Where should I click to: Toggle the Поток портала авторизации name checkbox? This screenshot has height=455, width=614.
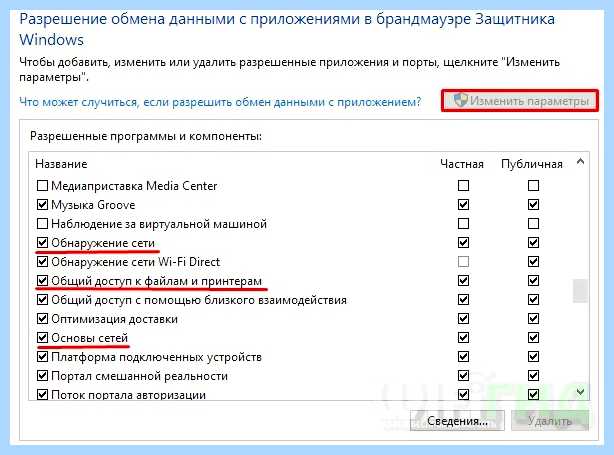point(42,394)
